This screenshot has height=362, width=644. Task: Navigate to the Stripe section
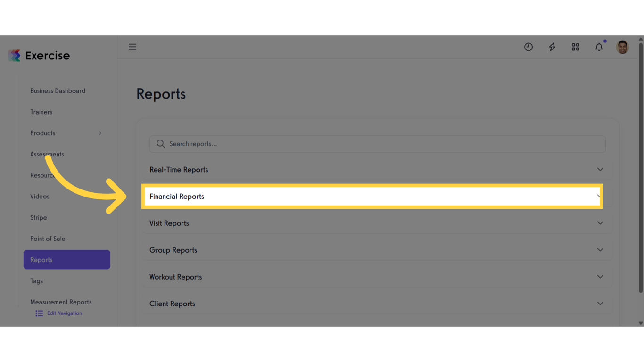coord(38,217)
